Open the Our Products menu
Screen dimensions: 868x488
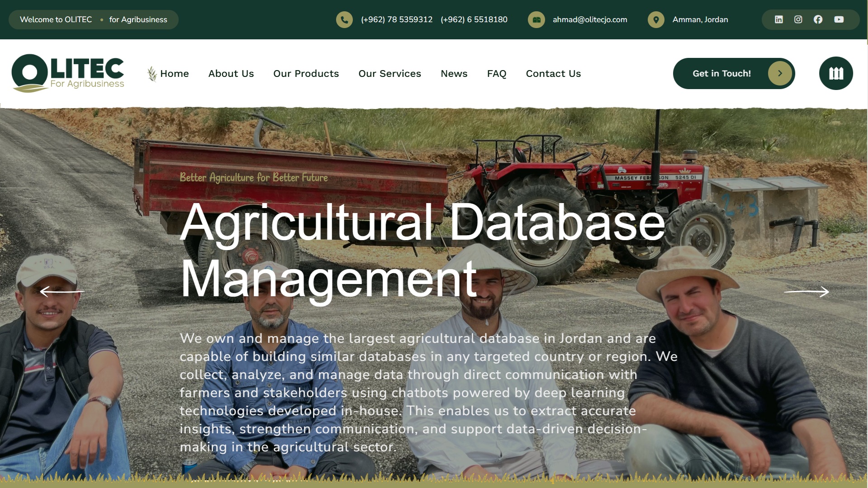point(306,73)
